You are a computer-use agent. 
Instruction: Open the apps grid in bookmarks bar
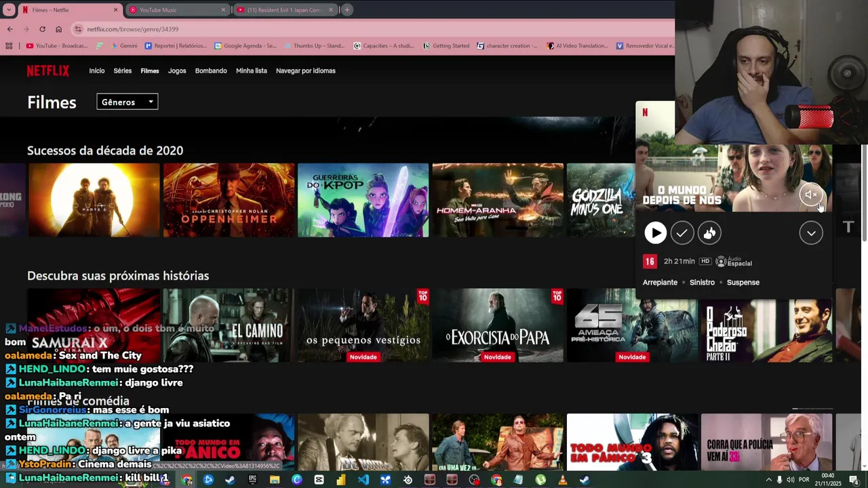9,45
